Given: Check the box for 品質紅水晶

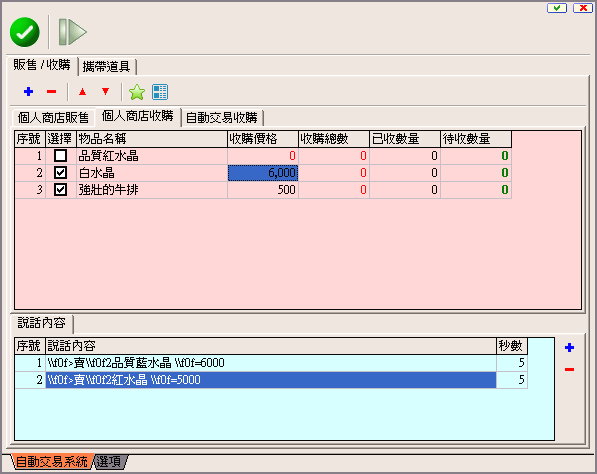Looking at the screenshot, I should [61, 156].
